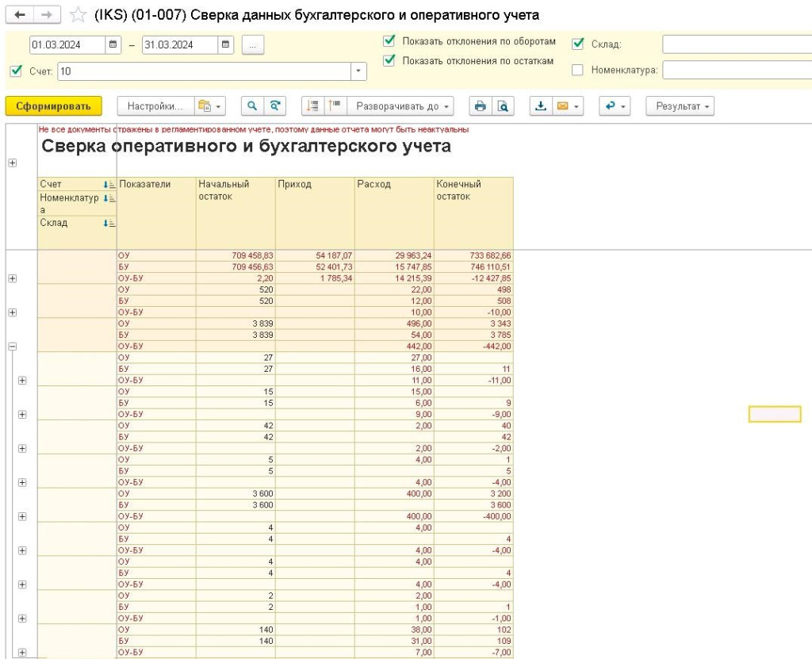Click the Начальный остаток column header
The width and height of the screenshot is (812, 659).
236,213
